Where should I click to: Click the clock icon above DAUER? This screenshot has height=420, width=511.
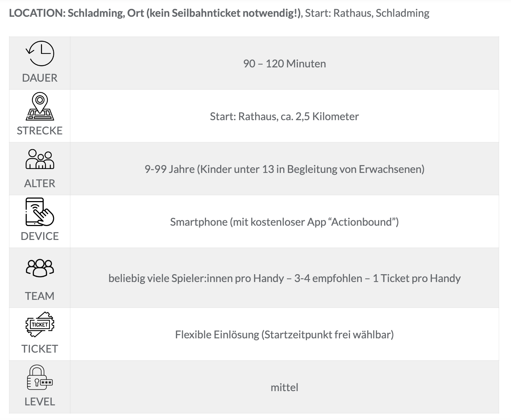coord(40,53)
